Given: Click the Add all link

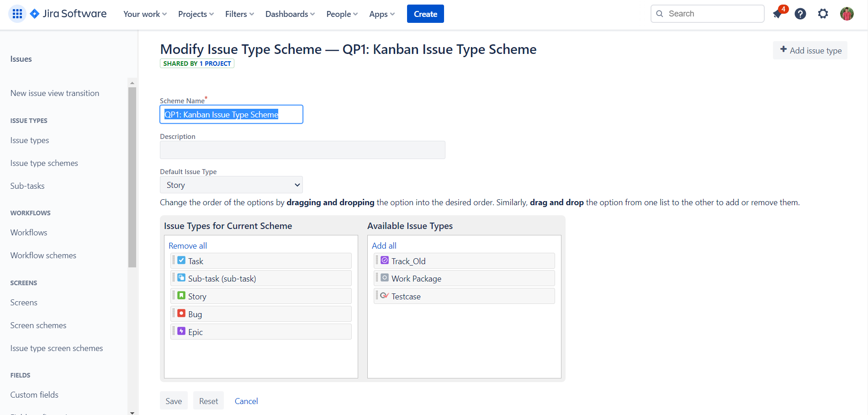Looking at the screenshot, I should pos(384,245).
